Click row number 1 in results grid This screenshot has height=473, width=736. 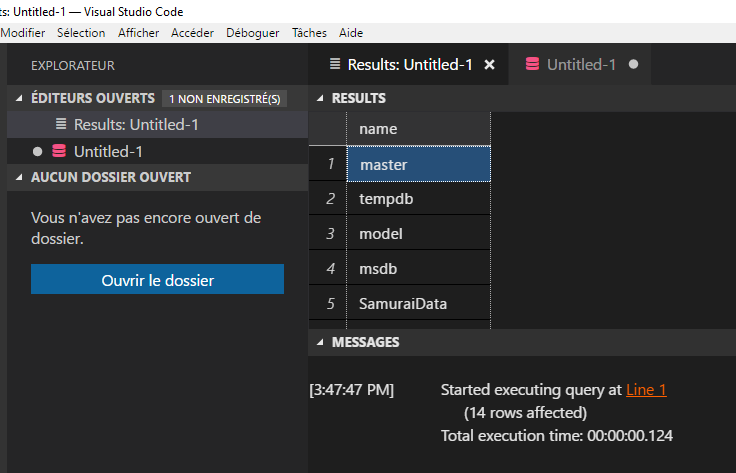328,164
